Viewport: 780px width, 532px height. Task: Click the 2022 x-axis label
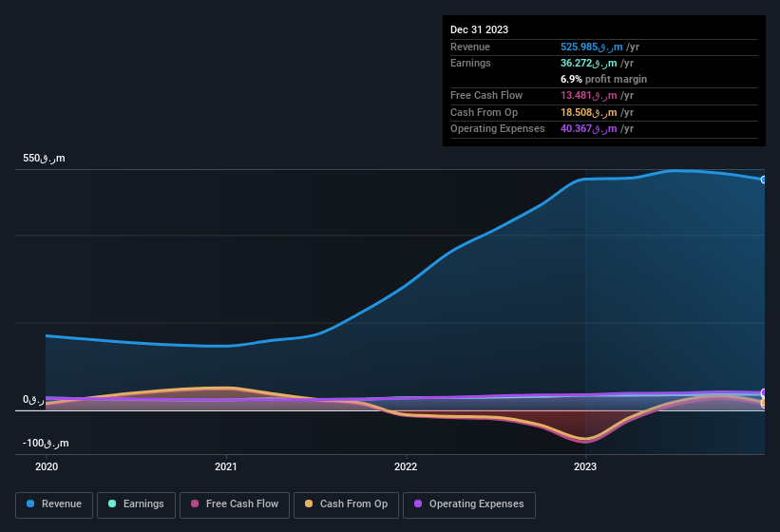[406, 466]
